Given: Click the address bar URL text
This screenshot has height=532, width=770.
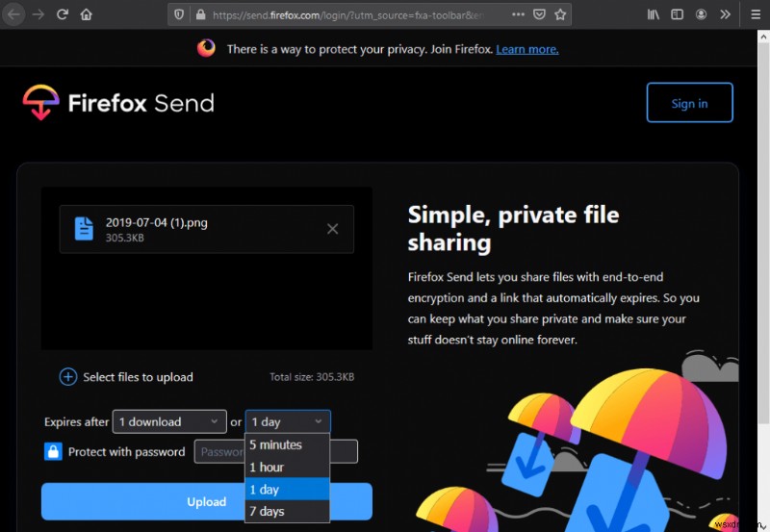Looking at the screenshot, I should pyautogui.click(x=347, y=15).
